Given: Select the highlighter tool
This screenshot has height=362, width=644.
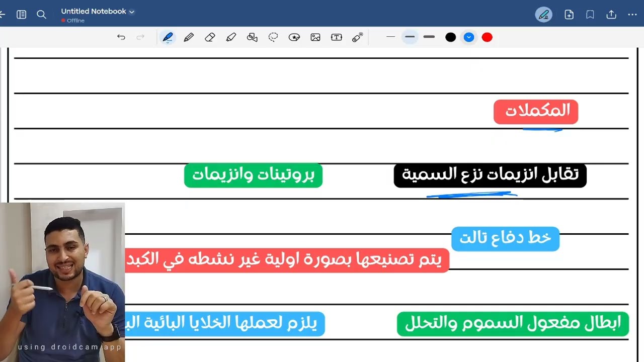Looking at the screenshot, I should [x=231, y=37].
